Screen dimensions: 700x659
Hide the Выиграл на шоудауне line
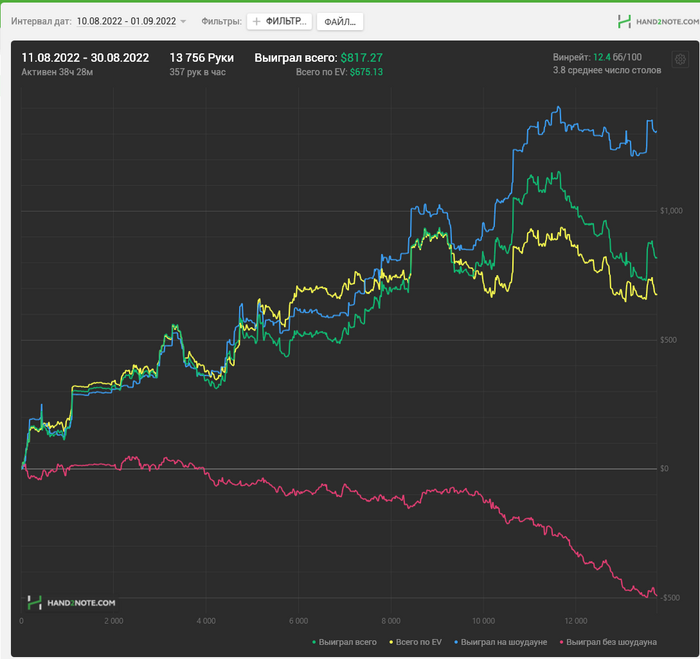pos(504,641)
